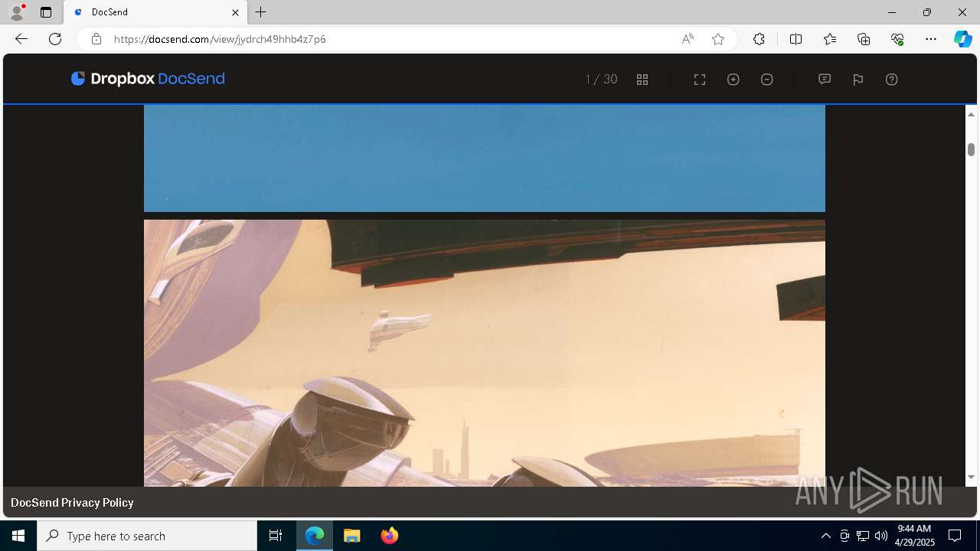Open the network tray icon
Image resolution: width=980 pixels, height=551 pixels.
863,536
